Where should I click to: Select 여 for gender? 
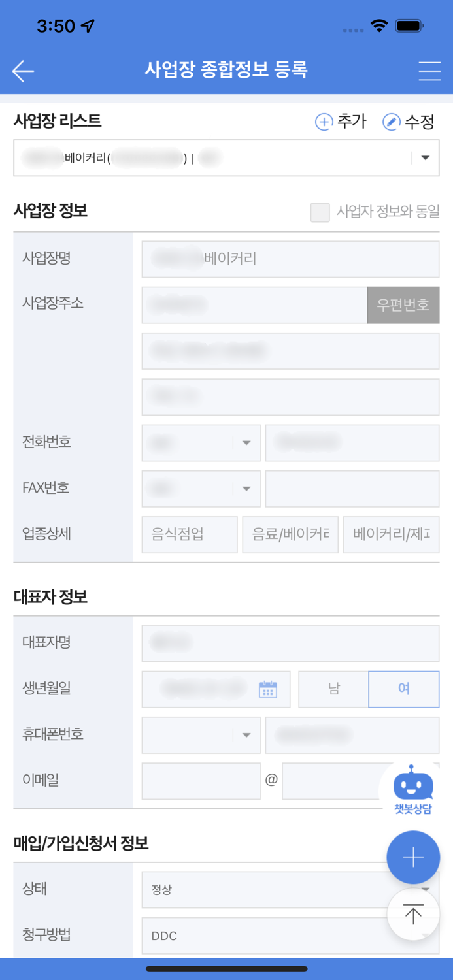pos(403,689)
